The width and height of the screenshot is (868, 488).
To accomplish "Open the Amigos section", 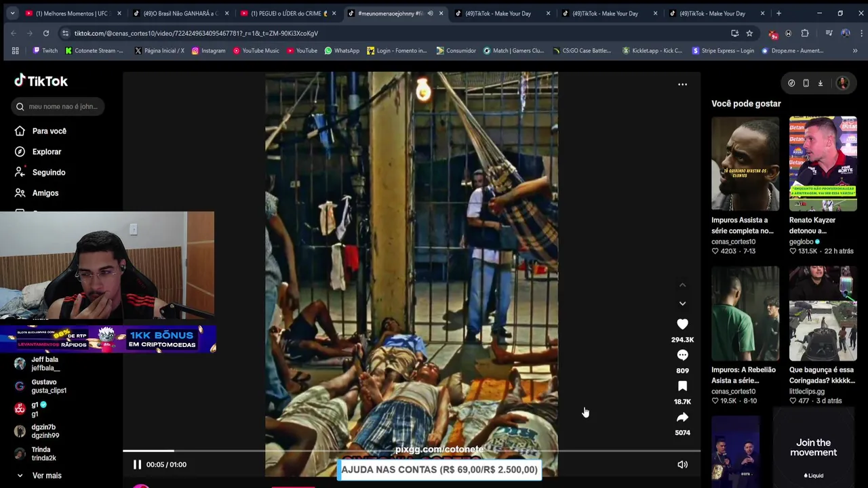I will pyautogui.click(x=38, y=193).
